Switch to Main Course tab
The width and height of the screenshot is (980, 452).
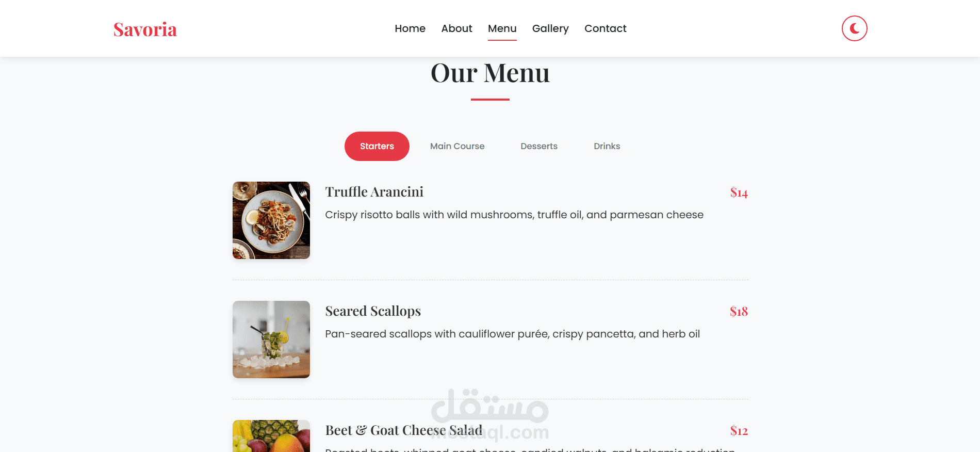pyautogui.click(x=458, y=146)
